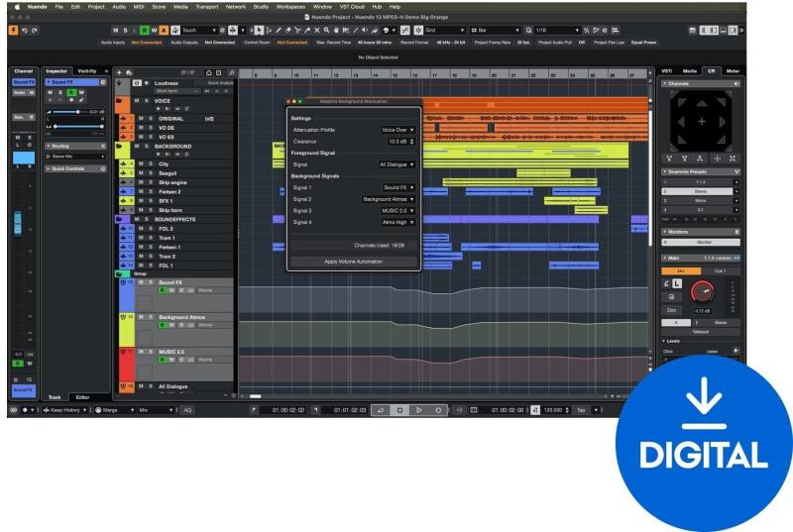Solo the Seagull track
Image resolution: width=793 pixels, height=532 pixels.
151,173
